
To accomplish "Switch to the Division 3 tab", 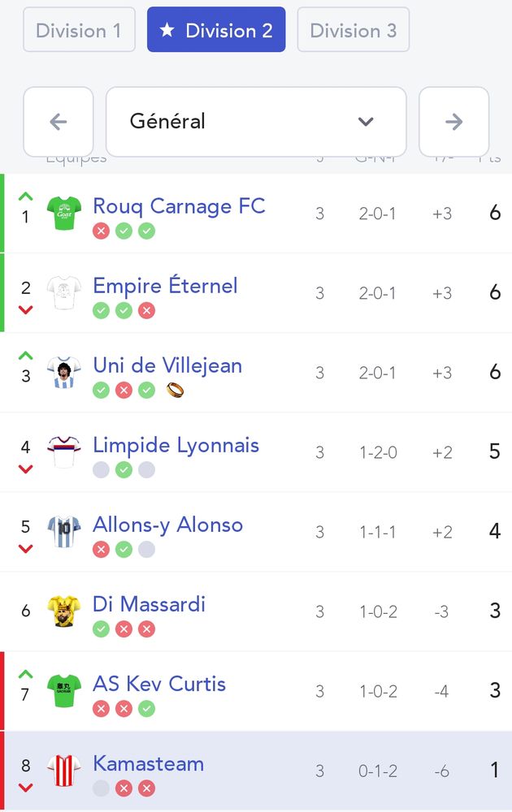I will pos(353,31).
